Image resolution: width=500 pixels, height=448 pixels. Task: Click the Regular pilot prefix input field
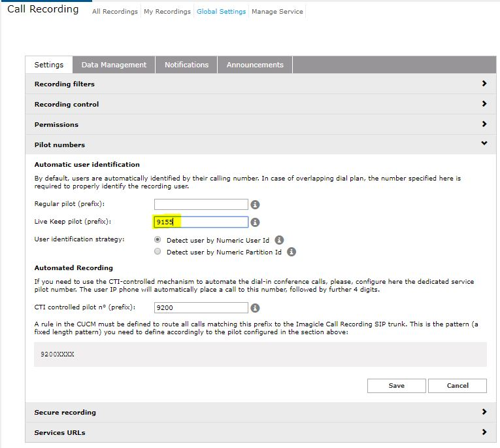tap(201, 205)
